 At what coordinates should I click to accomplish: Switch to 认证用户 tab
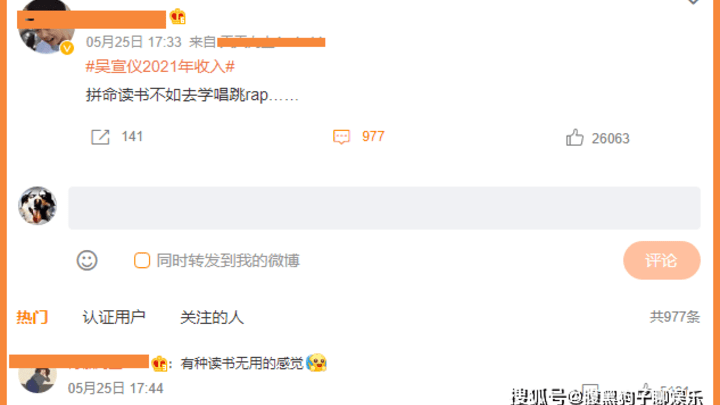[x=114, y=317]
